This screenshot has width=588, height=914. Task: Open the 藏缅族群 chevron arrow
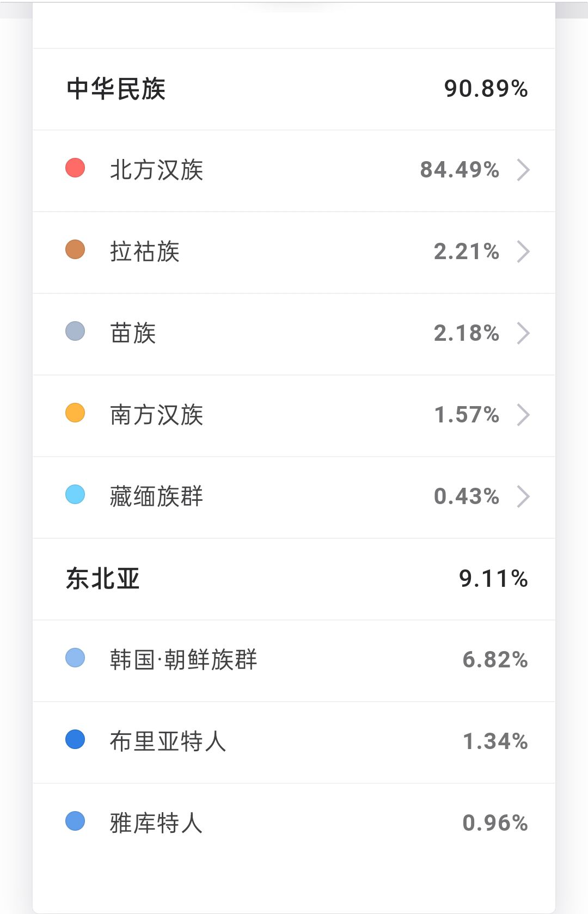click(523, 496)
